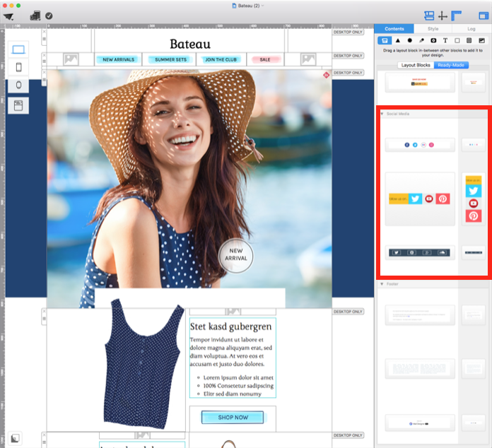
Task: Click the Bateau heading text
Action: pyautogui.click(x=190, y=44)
